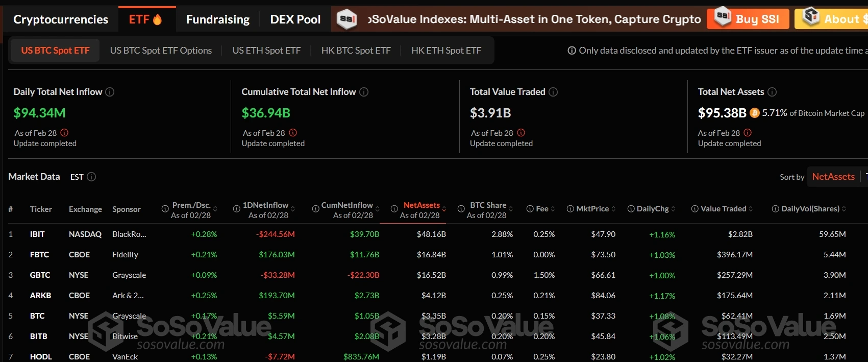Sort by DailyChg column arrows
The image size is (868, 362).
point(673,209)
